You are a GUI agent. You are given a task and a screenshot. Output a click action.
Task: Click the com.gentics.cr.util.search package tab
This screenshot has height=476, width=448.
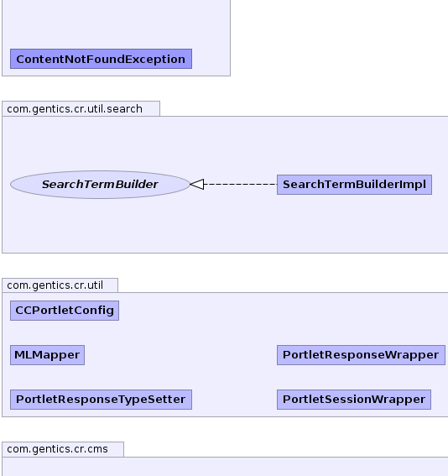point(81,108)
